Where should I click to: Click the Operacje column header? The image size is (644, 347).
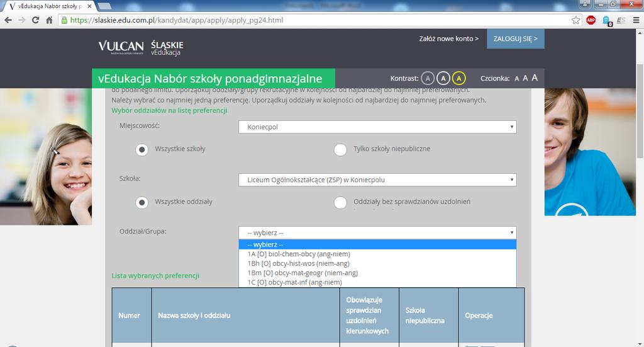coord(491,316)
